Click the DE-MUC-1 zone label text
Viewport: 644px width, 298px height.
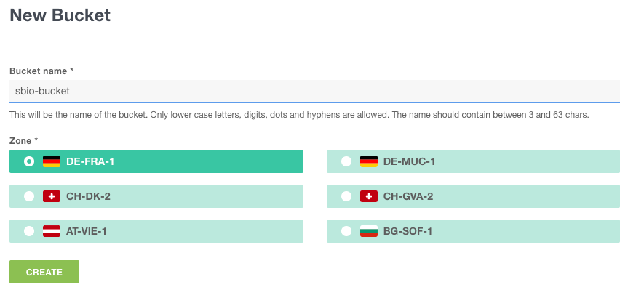click(409, 161)
